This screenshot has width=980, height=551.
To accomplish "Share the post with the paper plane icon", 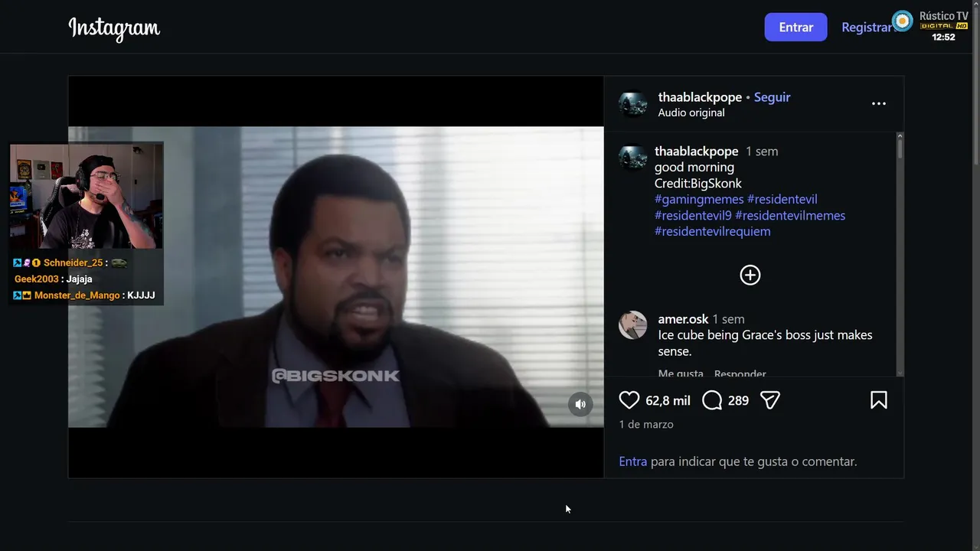I will coord(770,400).
